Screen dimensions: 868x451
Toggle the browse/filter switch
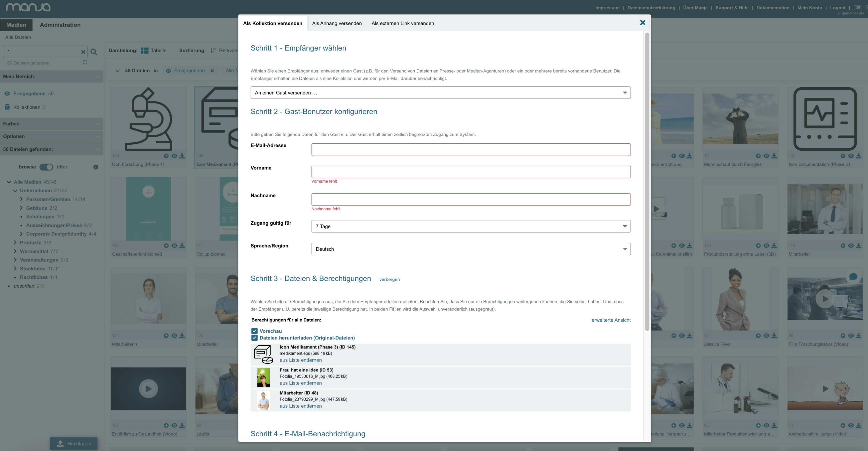46,167
